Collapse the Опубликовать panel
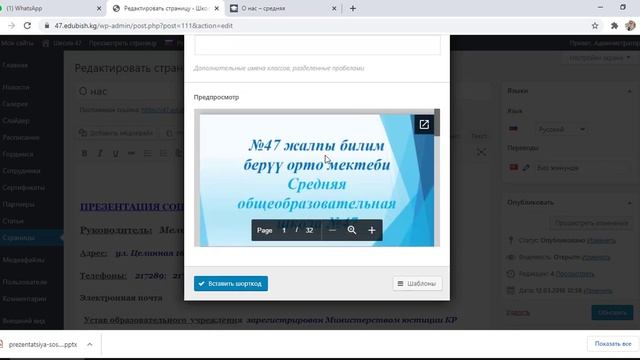The height and width of the screenshot is (360, 640). click(629, 202)
